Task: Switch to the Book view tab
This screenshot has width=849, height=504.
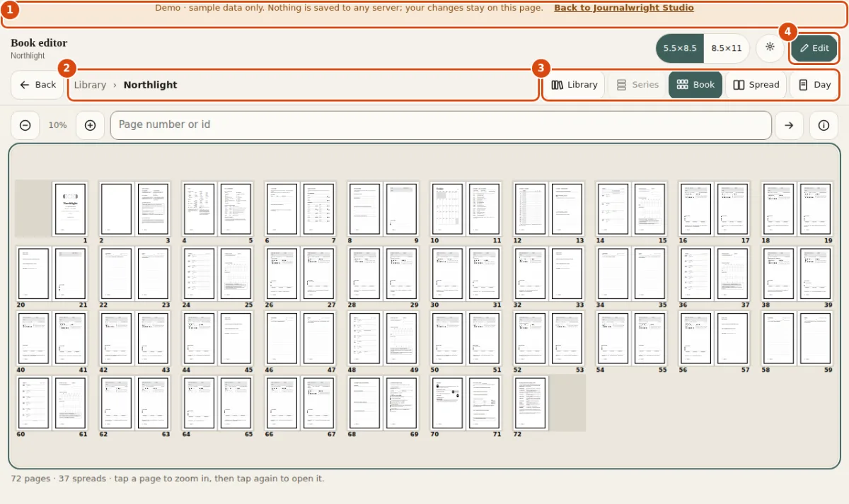Action: pyautogui.click(x=695, y=85)
